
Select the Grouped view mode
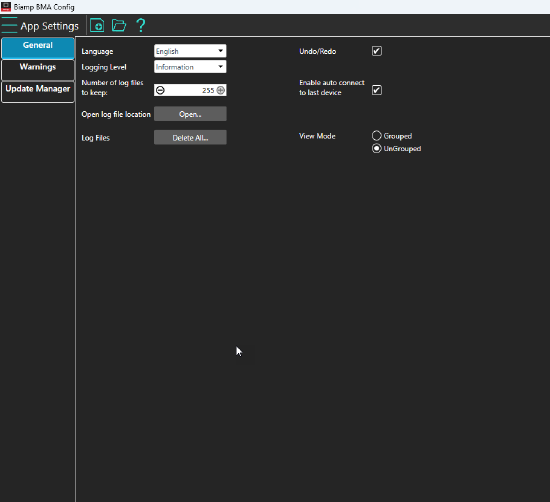click(376, 136)
